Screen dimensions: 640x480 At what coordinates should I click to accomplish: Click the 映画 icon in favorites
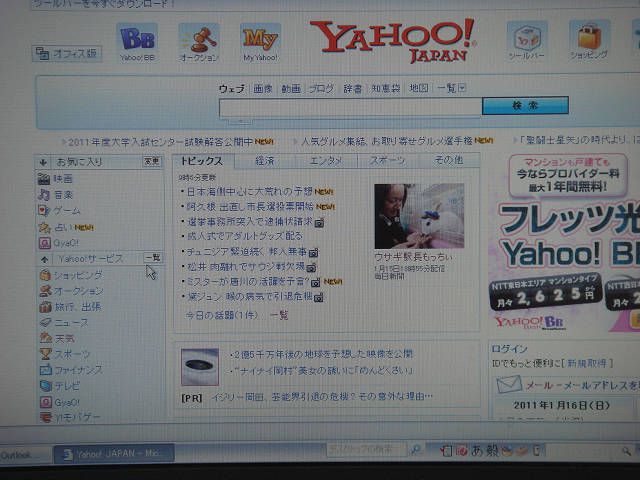tap(44, 179)
